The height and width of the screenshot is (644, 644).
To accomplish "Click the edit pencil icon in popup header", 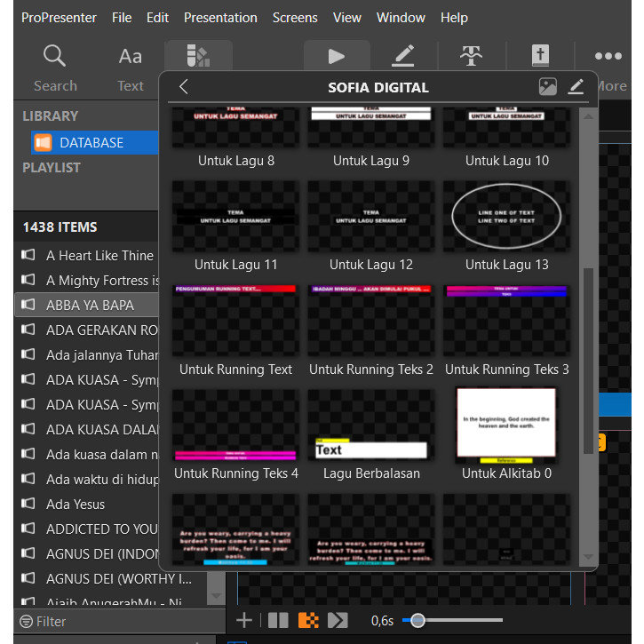I will pyautogui.click(x=576, y=87).
